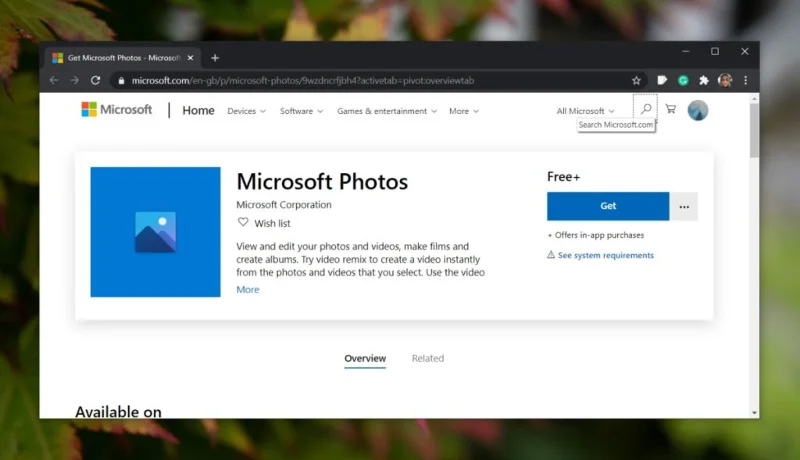This screenshot has height=460, width=800.
Task: Click the padlock site info icon
Action: click(121, 81)
